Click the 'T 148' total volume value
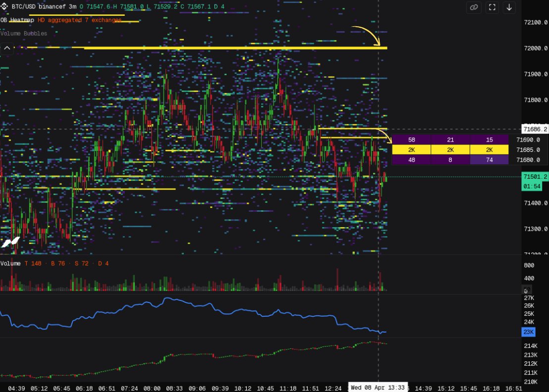Viewport: 549px width, 392px height. pos(33,263)
